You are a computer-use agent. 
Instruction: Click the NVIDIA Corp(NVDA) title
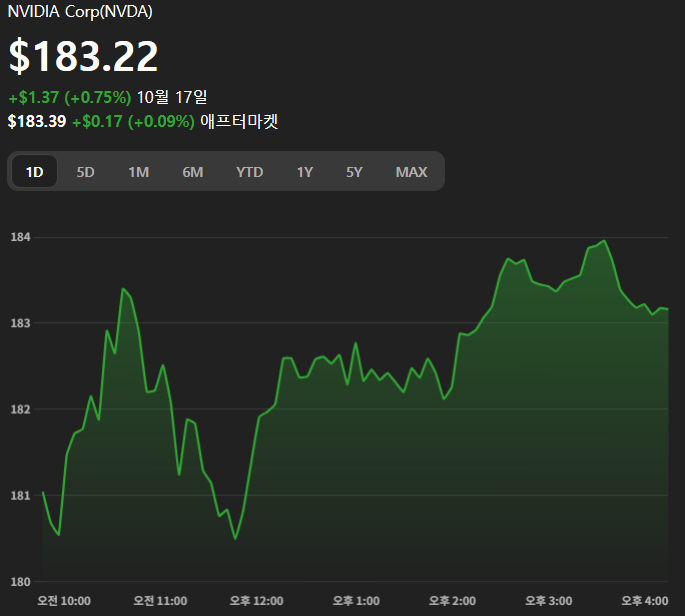(x=80, y=12)
